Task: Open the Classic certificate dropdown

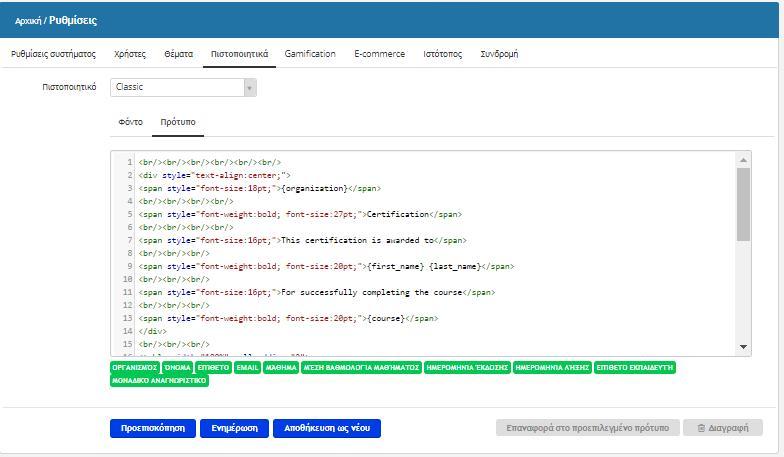Action: [x=183, y=88]
